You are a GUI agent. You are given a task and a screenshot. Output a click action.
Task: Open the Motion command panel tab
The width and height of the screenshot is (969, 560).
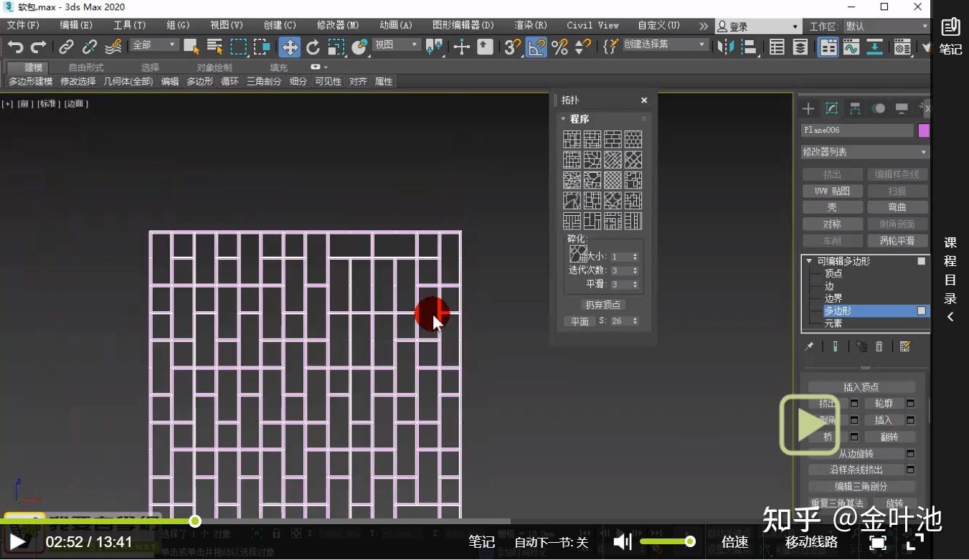(x=879, y=109)
